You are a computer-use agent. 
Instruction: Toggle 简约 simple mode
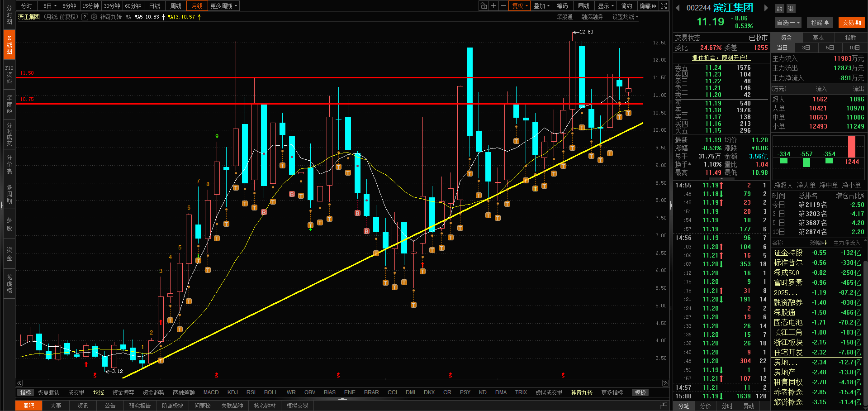pyautogui.click(x=626, y=6)
